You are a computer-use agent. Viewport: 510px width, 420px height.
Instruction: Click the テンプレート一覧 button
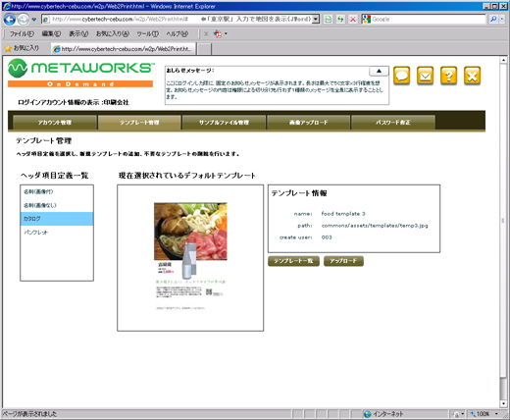tap(293, 261)
